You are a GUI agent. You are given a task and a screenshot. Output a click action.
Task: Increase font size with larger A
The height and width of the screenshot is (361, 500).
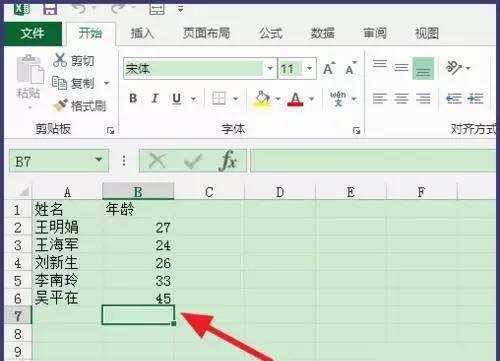click(x=329, y=69)
